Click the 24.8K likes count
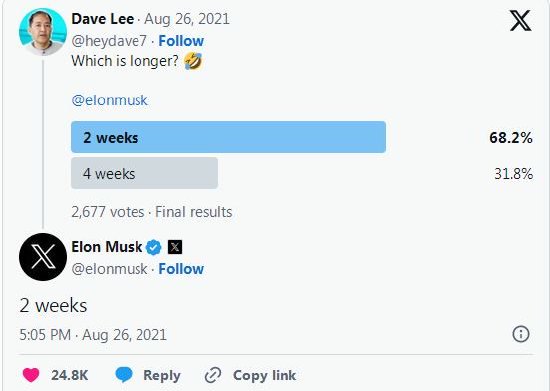 click(x=69, y=375)
